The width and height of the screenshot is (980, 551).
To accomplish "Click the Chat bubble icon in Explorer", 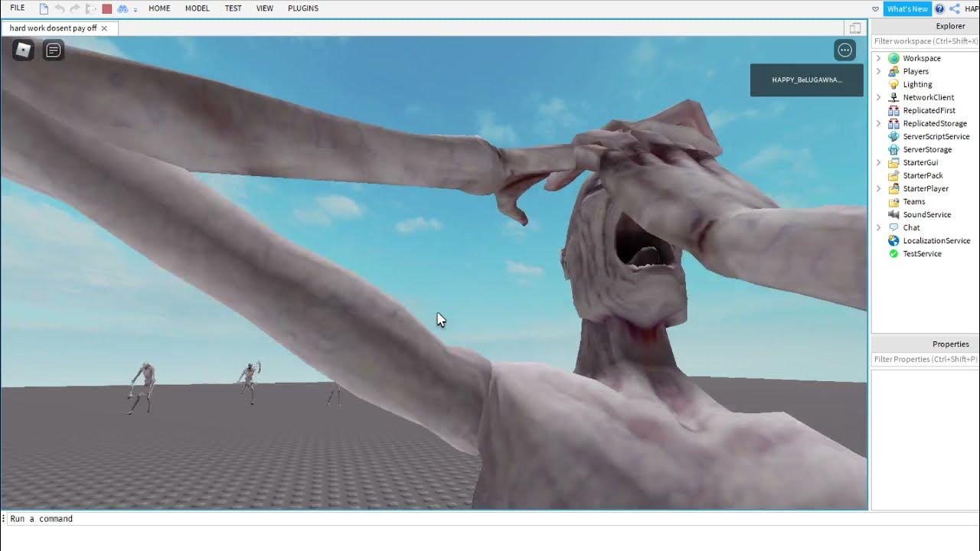I will pos(893,227).
